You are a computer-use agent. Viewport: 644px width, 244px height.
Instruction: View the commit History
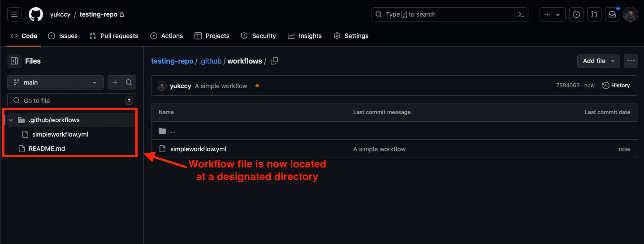(616, 86)
